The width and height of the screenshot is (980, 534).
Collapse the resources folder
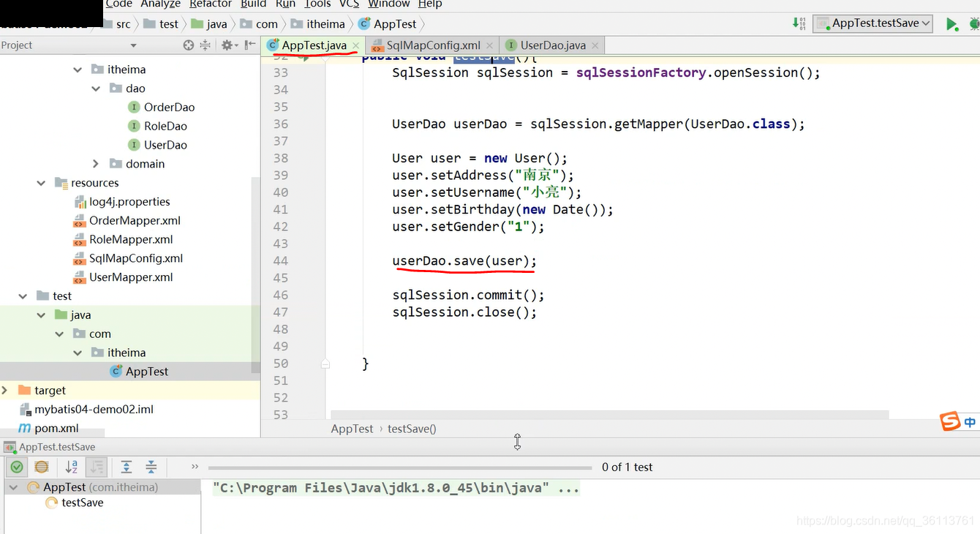click(x=41, y=183)
